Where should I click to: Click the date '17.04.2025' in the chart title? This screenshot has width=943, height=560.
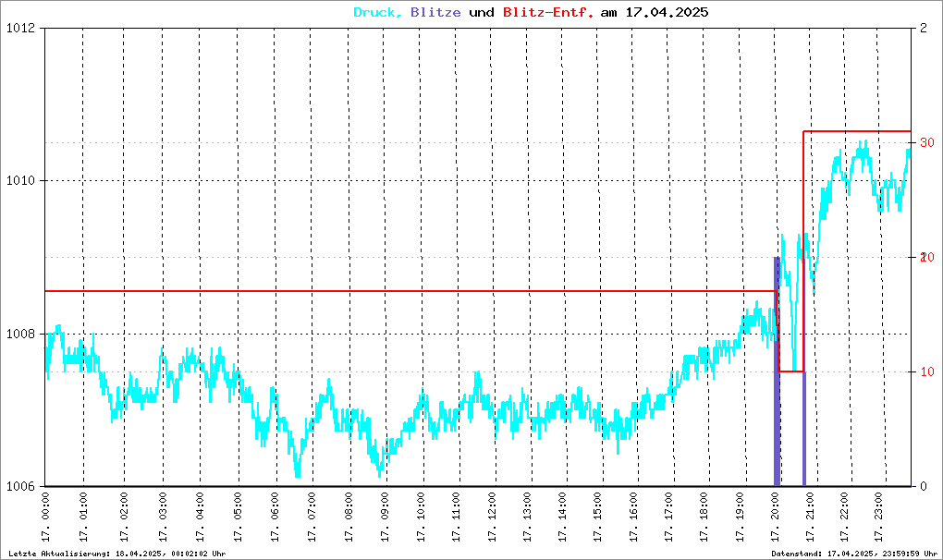click(x=667, y=13)
